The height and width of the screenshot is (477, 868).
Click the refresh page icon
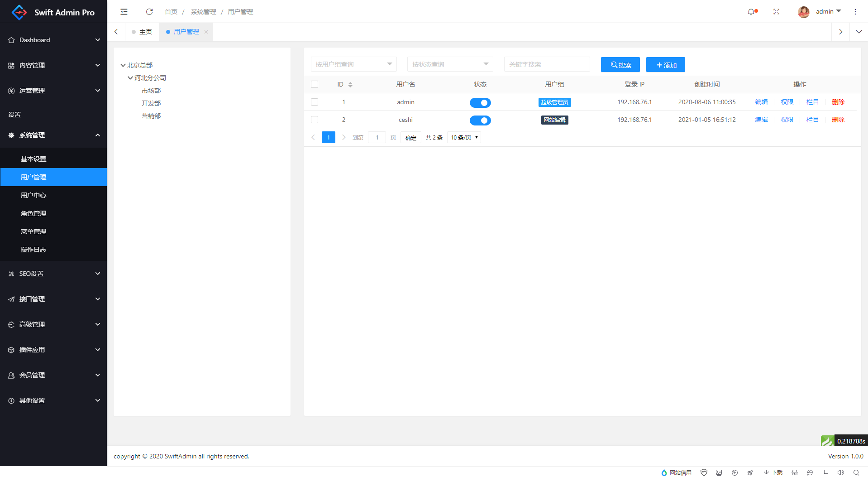tap(149, 12)
